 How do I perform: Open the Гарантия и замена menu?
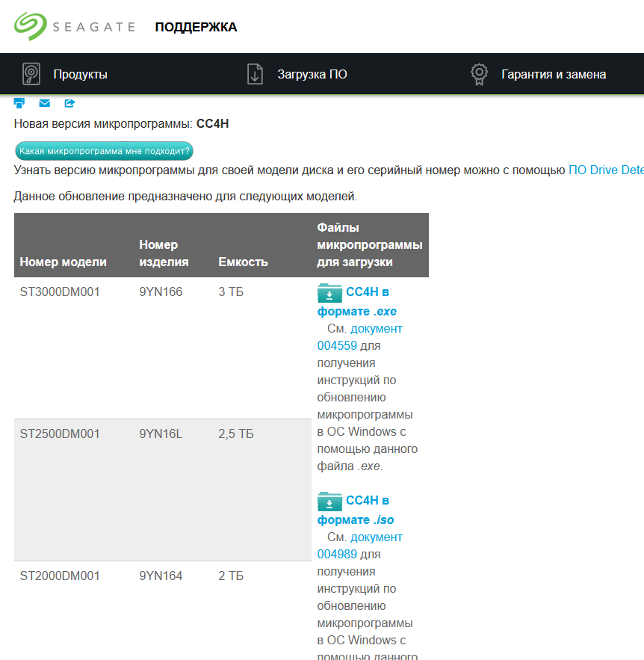[x=554, y=75]
